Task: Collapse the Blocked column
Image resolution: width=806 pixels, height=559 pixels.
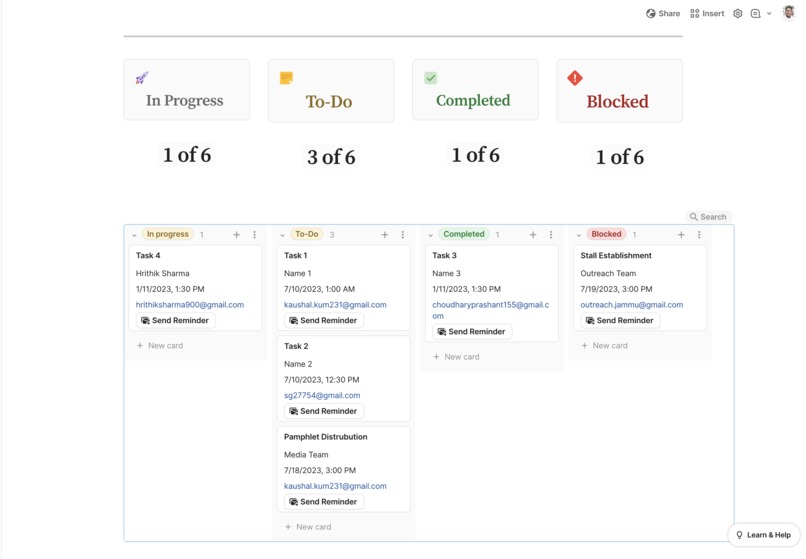Action: 578,235
